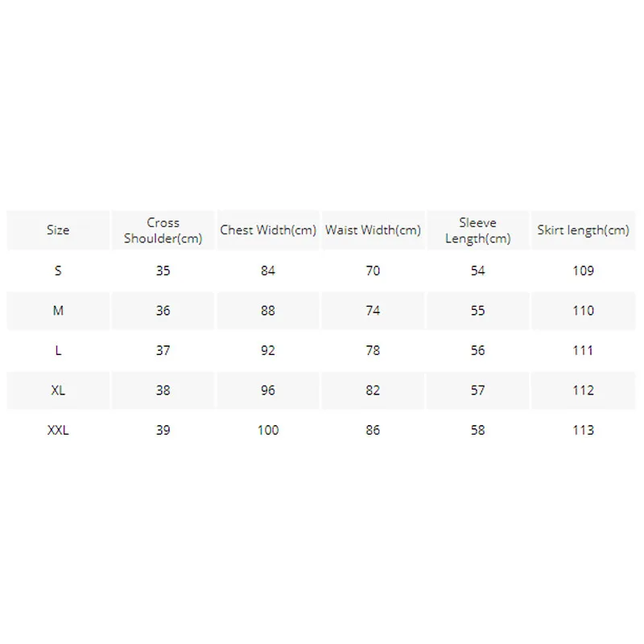
Task: Select waist width value 74
Action: 373,310
